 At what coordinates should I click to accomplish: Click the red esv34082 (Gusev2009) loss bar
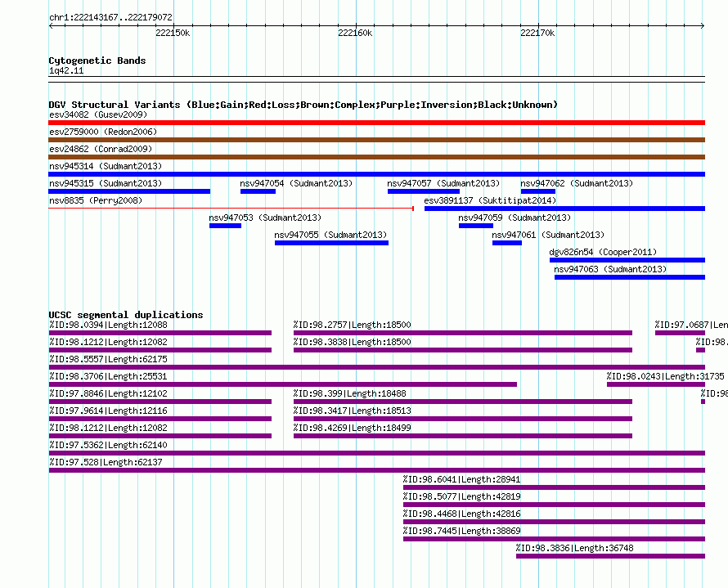pyautogui.click(x=376, y=123)
